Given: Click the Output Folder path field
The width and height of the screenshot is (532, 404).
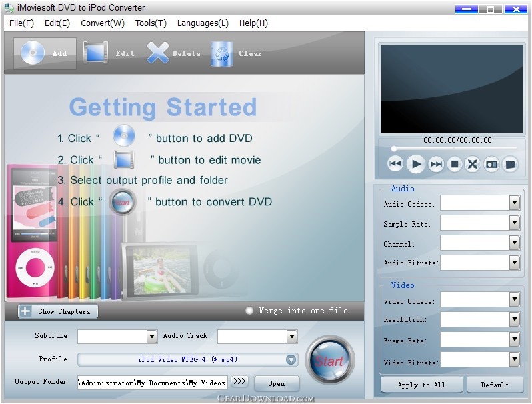Looking at the screenshot, I should coord(153,383).
